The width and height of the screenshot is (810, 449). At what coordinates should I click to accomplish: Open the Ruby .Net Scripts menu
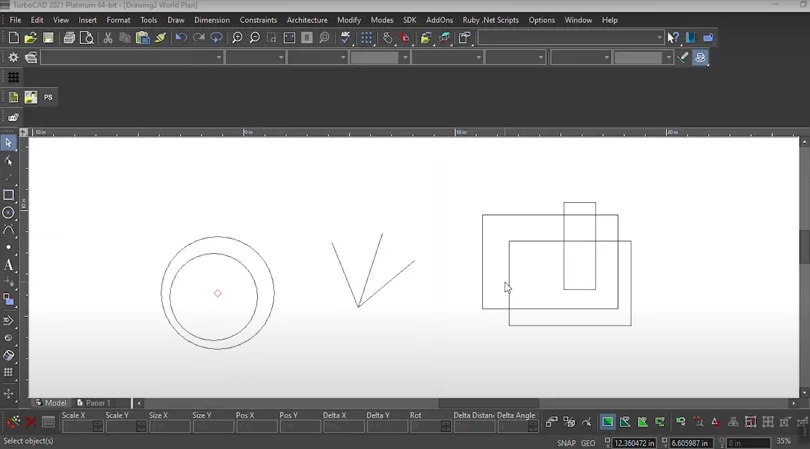pyautogui.click(x=490, y=20)
